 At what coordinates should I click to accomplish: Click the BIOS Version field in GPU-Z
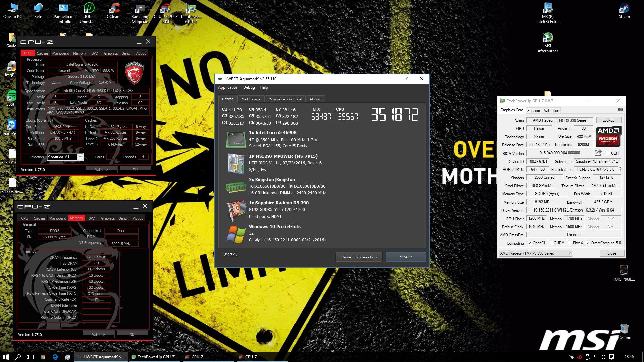tap(559, 153)
